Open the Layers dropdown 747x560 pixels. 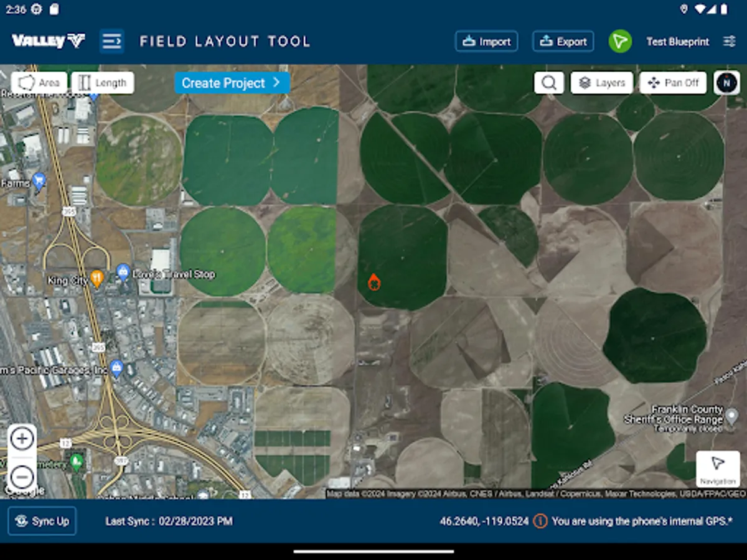point(601,82)
